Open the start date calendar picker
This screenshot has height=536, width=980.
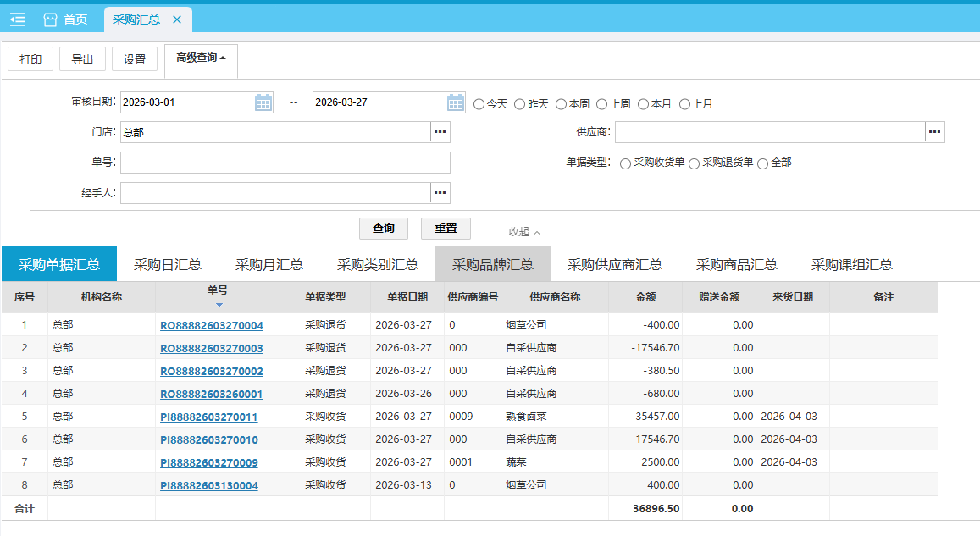click(263, 102)
